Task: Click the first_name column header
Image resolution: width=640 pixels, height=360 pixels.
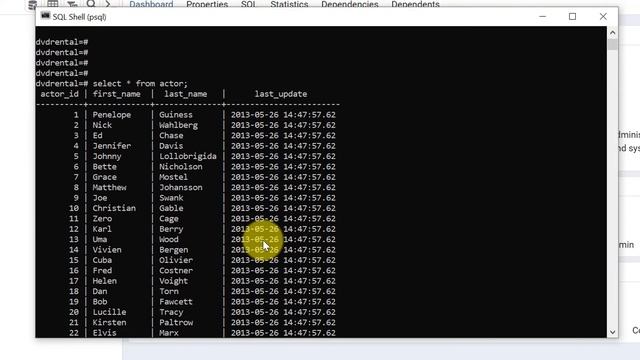Action: coord(116,94)
